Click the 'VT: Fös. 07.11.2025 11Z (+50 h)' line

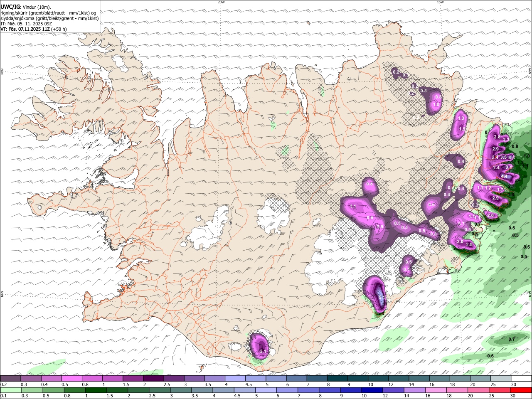[x=34, y=29]
